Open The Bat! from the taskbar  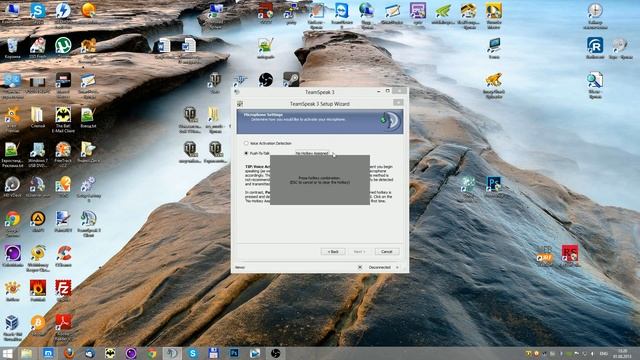[x=110, y=353]
